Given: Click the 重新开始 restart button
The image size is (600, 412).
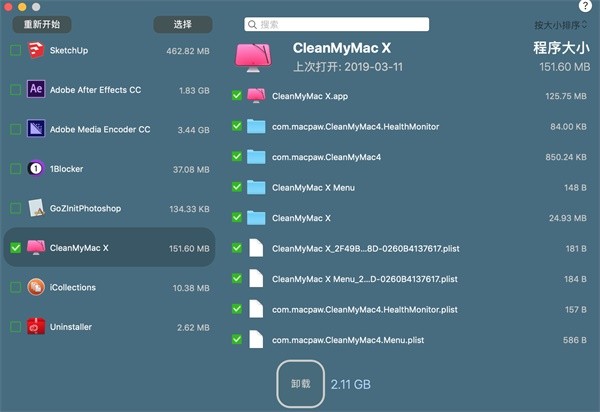Looking at the screenshot, I should (42, 24).
